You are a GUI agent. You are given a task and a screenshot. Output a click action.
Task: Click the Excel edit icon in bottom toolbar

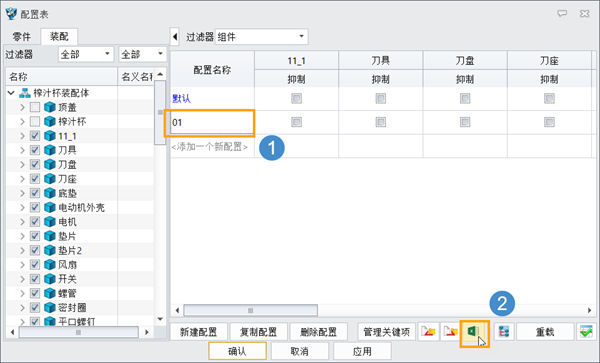pyautogui.click(x=474, y=331)
